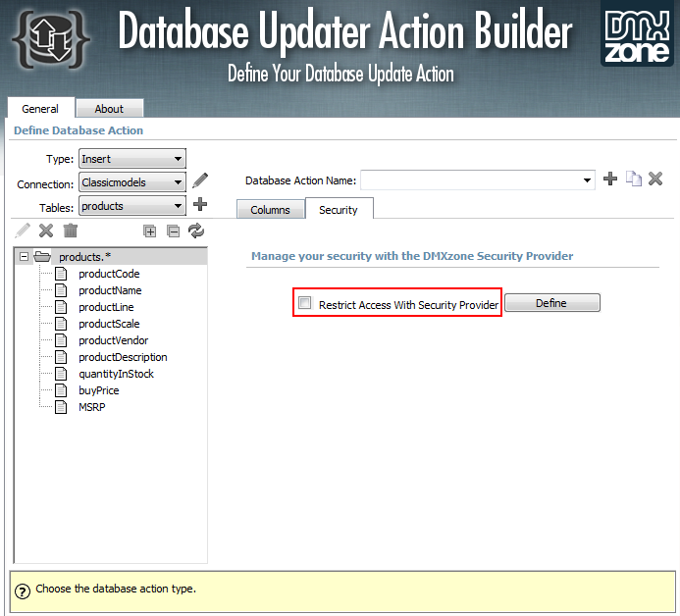
Task: Click the document icon beside productCode
Action: coord(61,274)
